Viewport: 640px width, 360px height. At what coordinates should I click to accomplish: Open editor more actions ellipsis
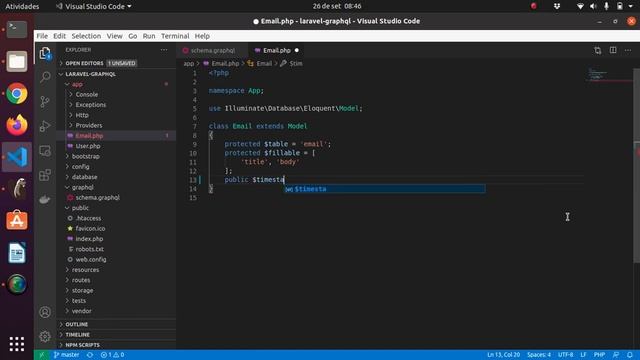click(628, 50)
